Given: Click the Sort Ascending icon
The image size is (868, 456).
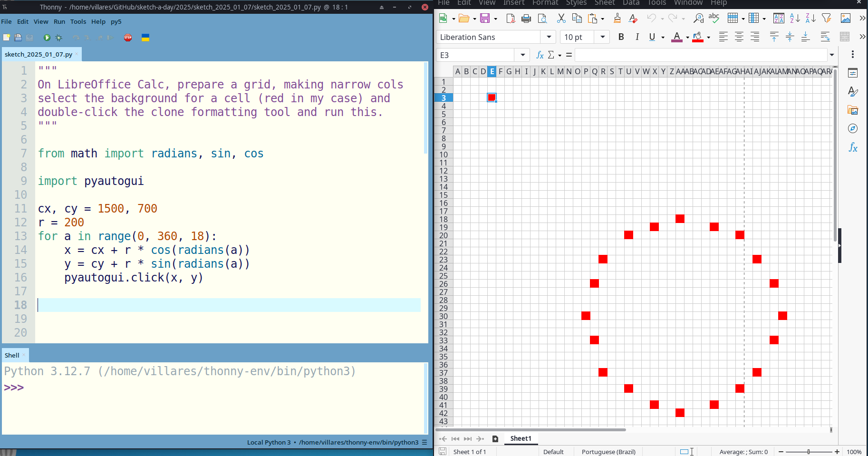Looking at the screenshot, I should point(795,19).
